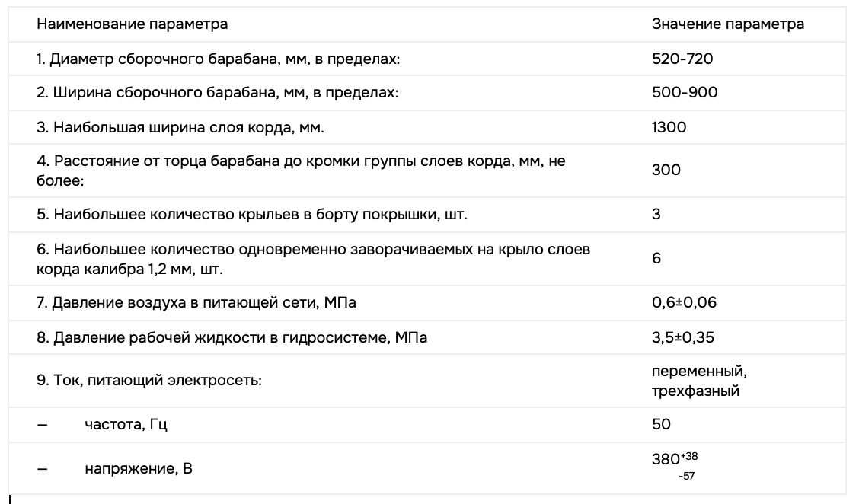This screenshot has height=504, width=859.
Task: Click the value 1300 for cord layer width
Action: (669, 127)
